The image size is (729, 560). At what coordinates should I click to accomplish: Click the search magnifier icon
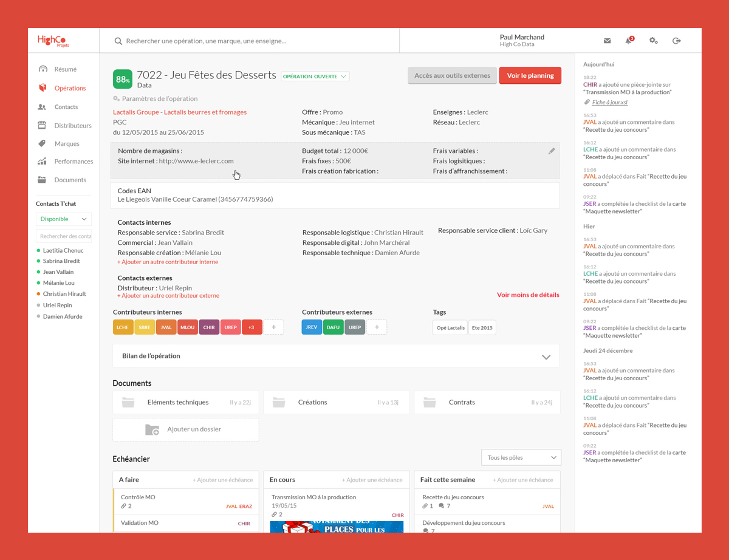118,41
